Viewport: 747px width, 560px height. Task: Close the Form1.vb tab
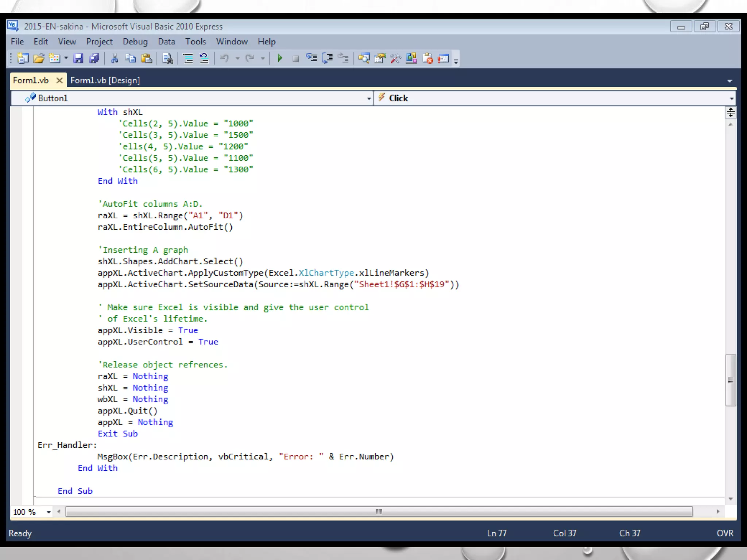click(59, 80)
